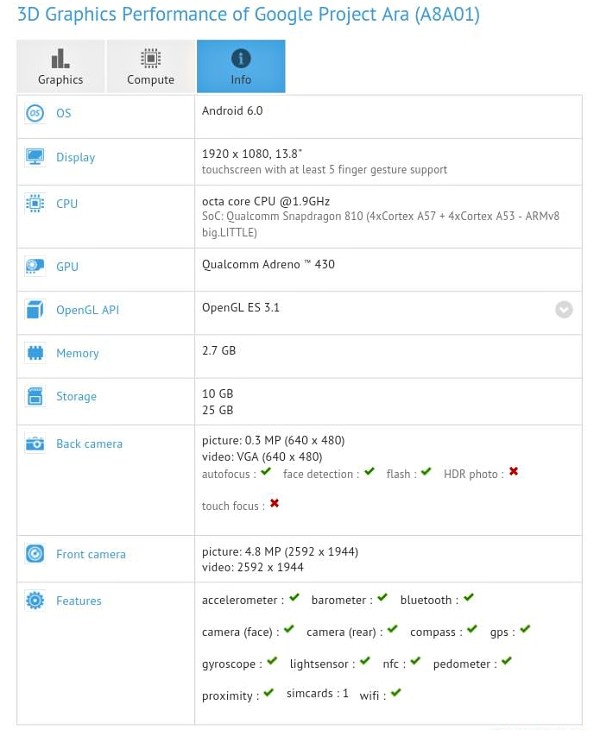Click the OpenGL API label
Viewport: 600px width, 730px height.
coord(88,310)
